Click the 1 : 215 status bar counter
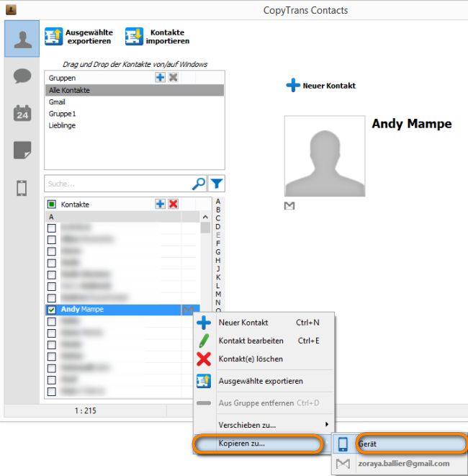Screen dimensions: 468x476 (x=85, y=410)
